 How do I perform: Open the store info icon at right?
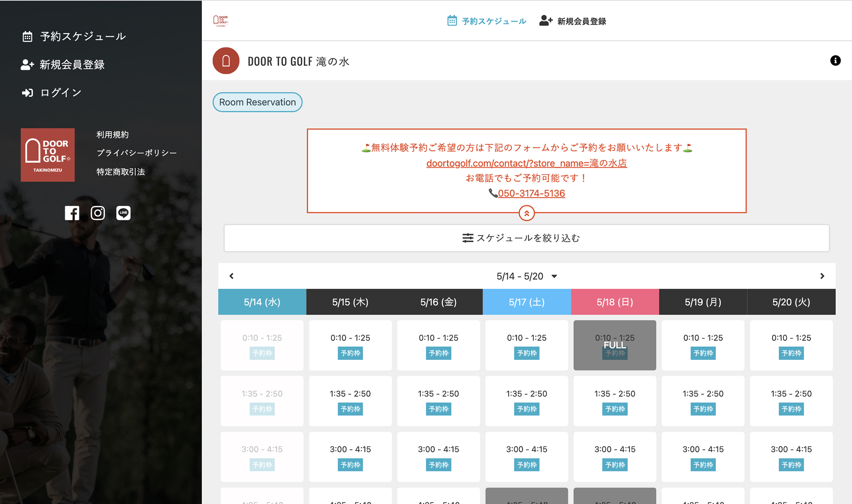[x=835, y=60]
